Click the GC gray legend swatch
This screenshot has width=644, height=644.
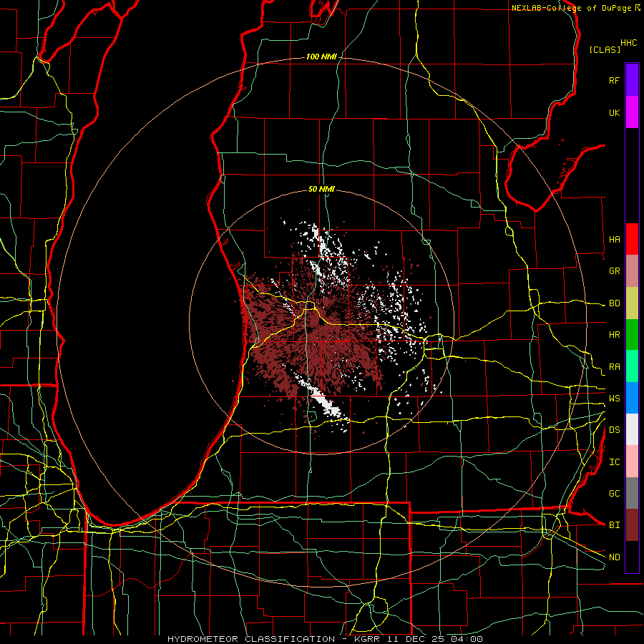[x=632, y=493]
